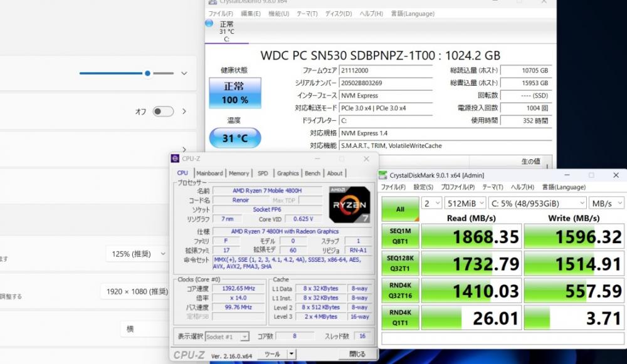Screen dimensions: 627x364
Task: Switch to the CPU tab in CPU-Z
Action: 182,173
